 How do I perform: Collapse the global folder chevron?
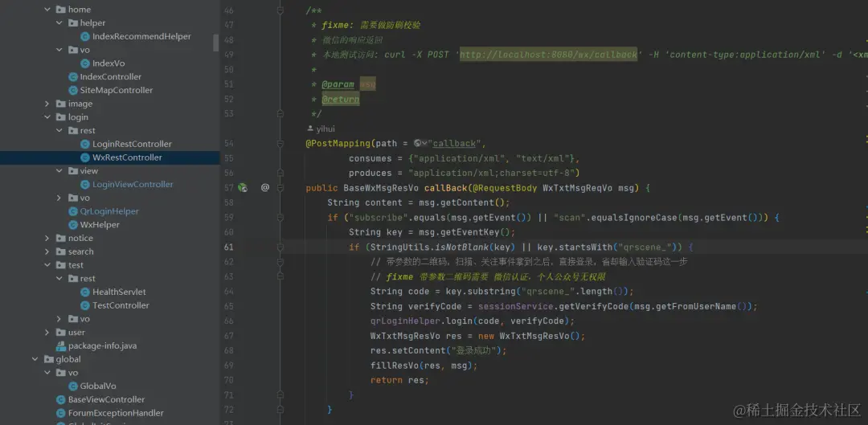(35, 359)
